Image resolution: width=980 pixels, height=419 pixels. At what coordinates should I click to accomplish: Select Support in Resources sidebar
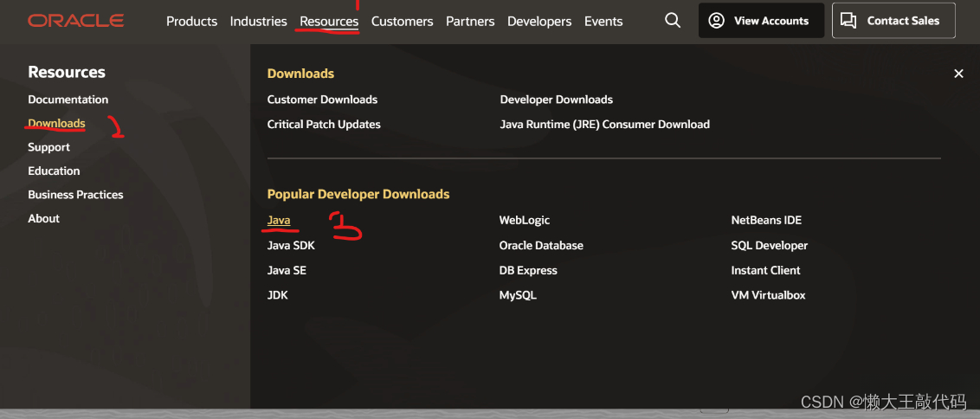(48, 147)
